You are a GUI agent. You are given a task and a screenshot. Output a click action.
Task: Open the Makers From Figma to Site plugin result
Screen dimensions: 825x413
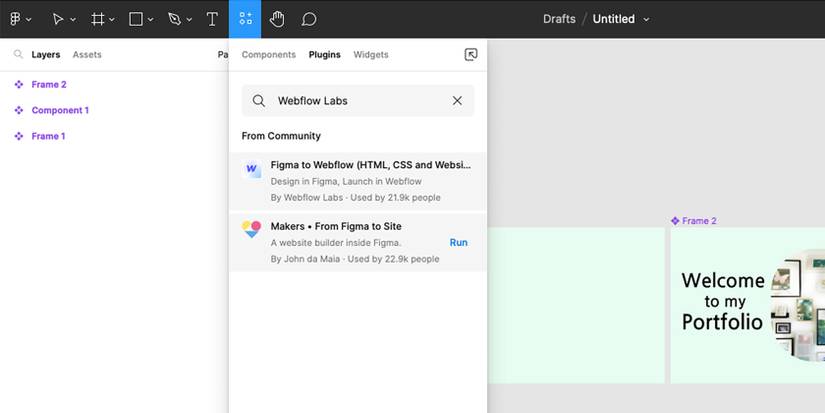click(x=358, y=243)
